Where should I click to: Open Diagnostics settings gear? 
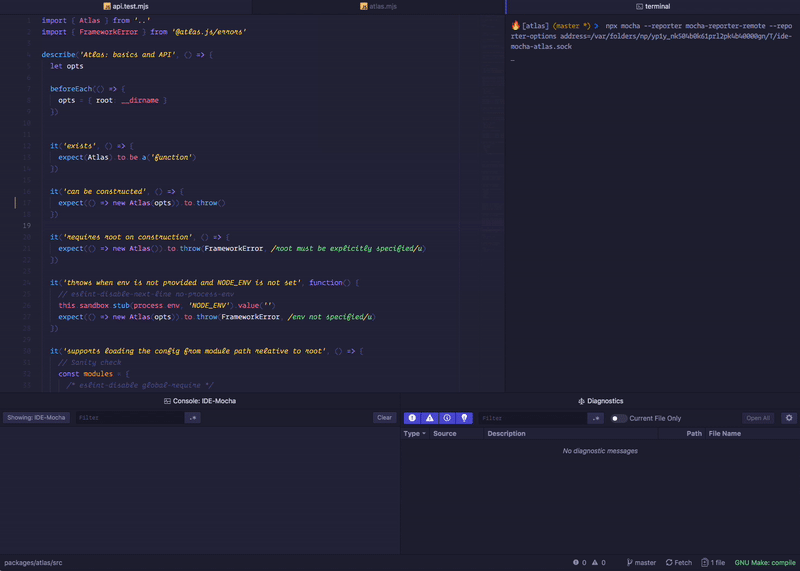[789, 418]
